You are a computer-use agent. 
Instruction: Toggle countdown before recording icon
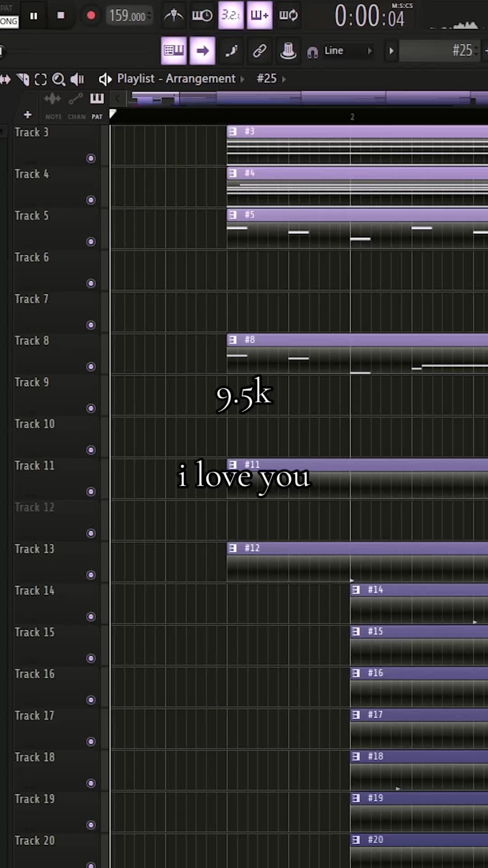click(x=230, y=15)
